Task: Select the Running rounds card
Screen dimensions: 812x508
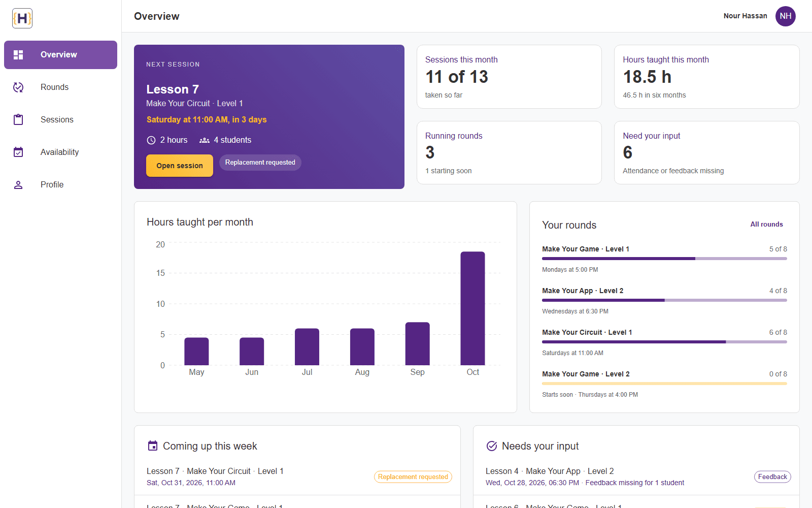Action: (509, 152)
